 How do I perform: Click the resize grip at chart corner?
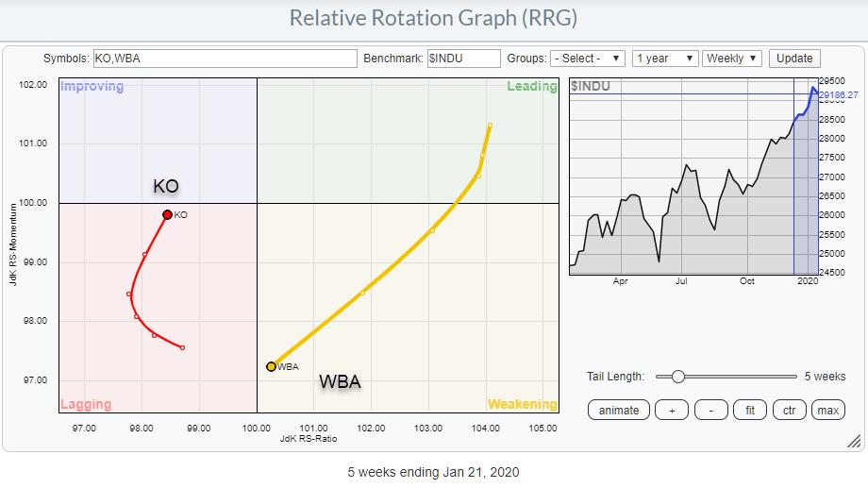tap(854, 441)
